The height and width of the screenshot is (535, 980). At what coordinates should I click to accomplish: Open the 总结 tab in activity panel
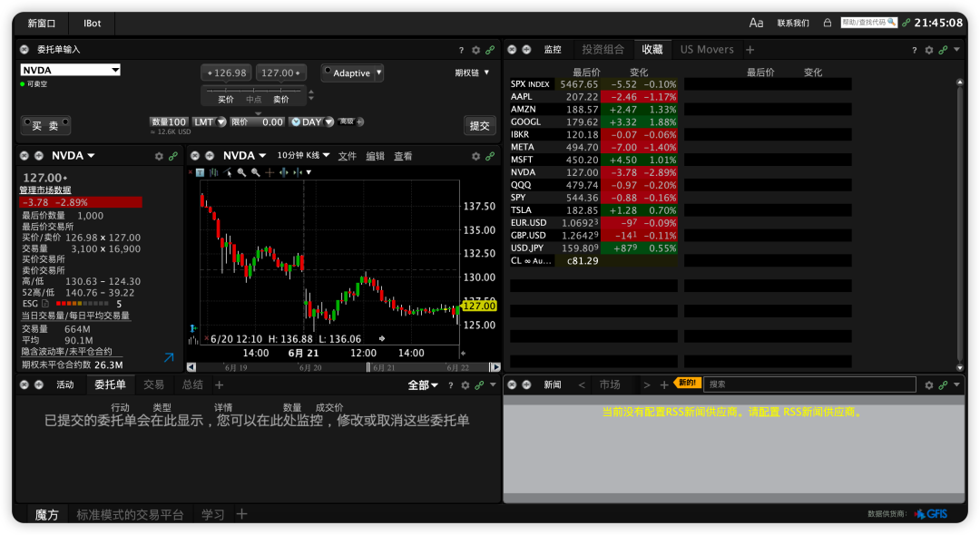192,384
